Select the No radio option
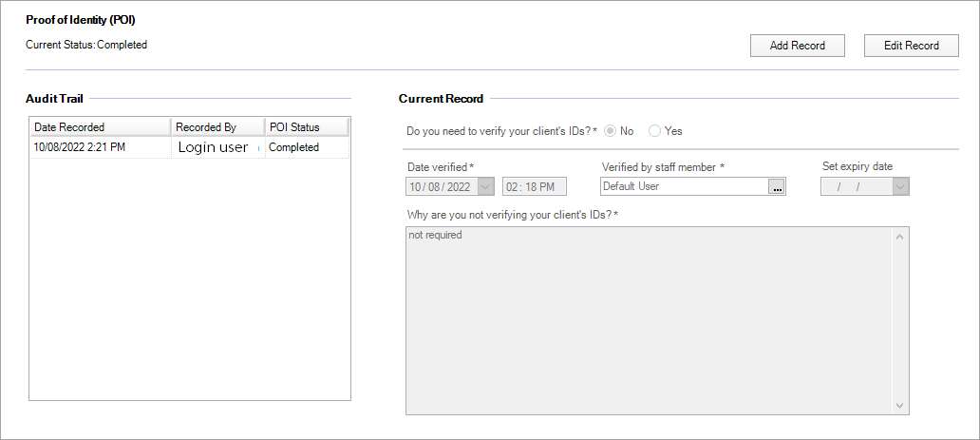Screen dimensions: 980x440 click(610, 131)
